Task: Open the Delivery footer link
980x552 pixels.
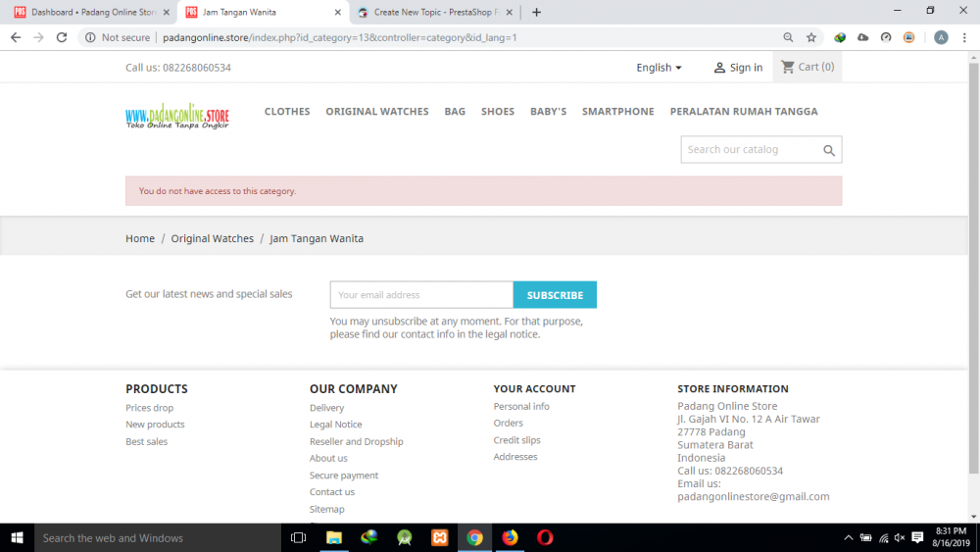Action: click(327, 408)
